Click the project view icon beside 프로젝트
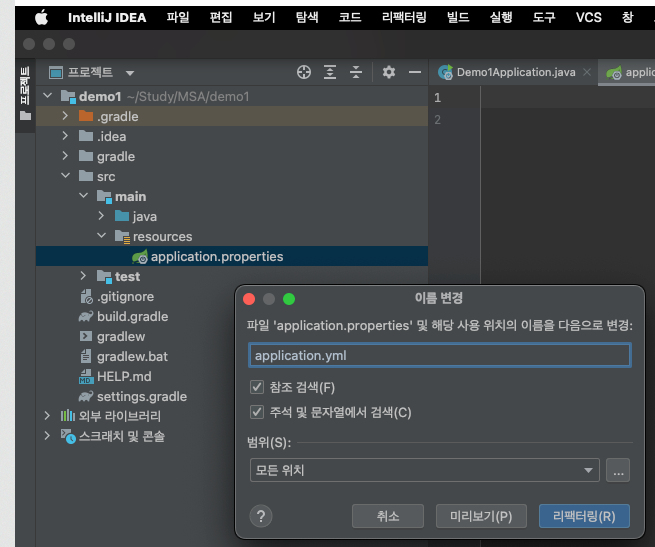 (56, 73)
